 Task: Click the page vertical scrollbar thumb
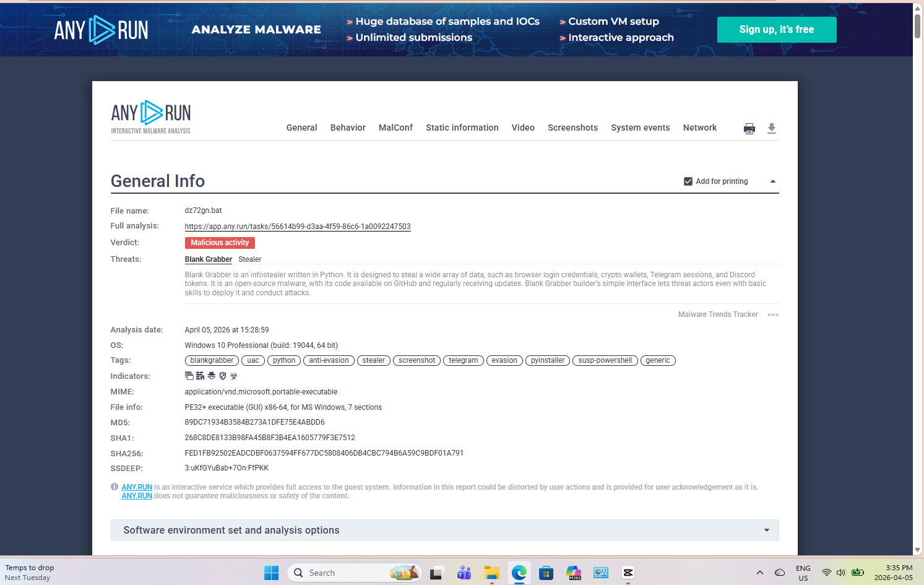[918, 26]
